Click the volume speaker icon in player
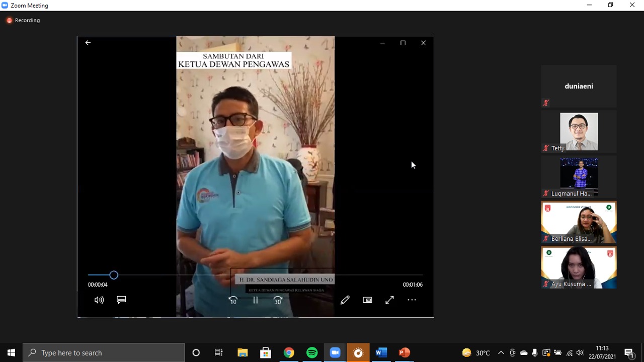Viewport: 644px width, 362px height. point(99,300)
